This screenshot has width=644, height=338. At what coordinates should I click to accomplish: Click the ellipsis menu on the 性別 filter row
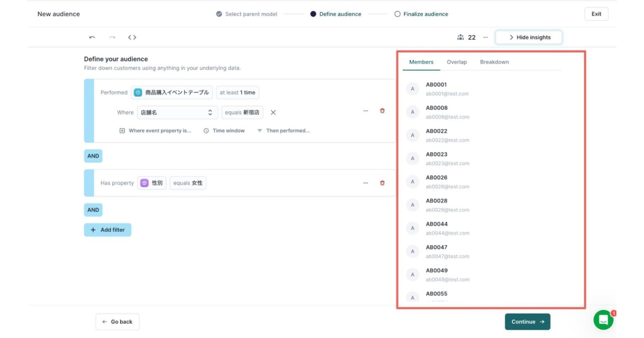click(x=365, y=183)
